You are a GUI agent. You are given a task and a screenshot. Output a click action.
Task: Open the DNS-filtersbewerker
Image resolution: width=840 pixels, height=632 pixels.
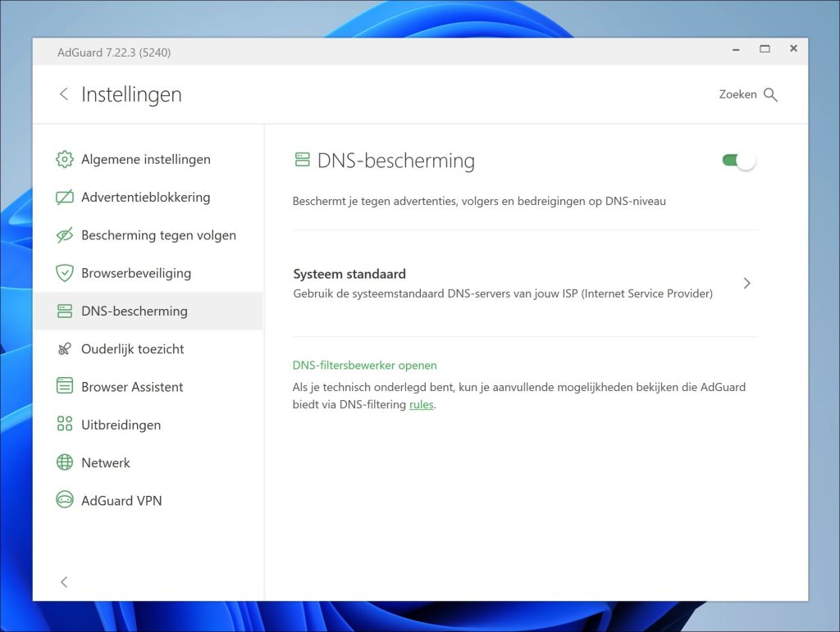click(364, 365)
